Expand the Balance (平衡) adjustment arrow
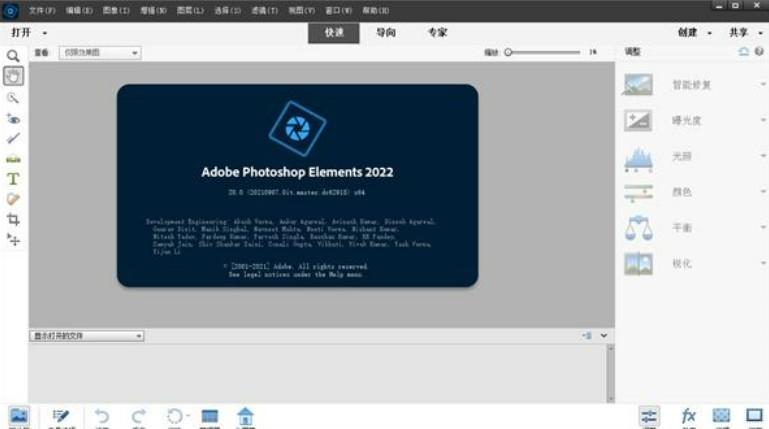 click(x=763, y=227)
